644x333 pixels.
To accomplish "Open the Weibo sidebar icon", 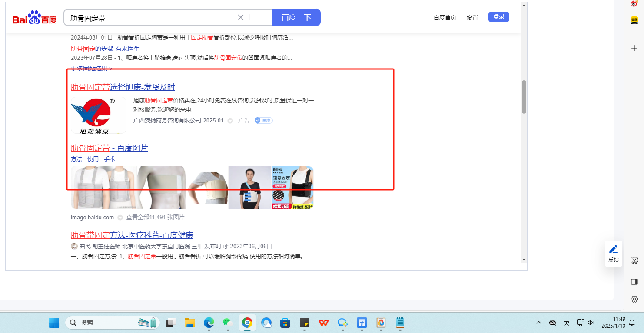I will click(x=634, y=3).
